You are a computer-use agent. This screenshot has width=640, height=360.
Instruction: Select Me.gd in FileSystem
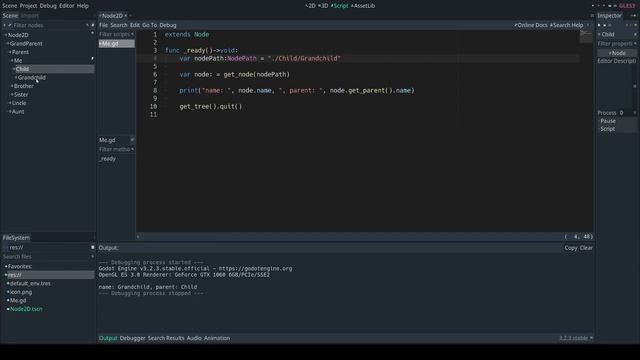18,300
